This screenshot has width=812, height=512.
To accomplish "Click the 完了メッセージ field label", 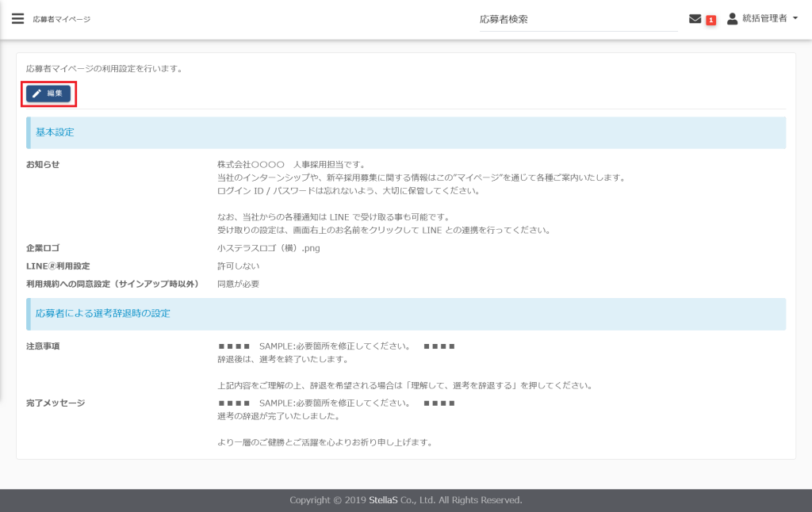I will (x=55, y=403).
